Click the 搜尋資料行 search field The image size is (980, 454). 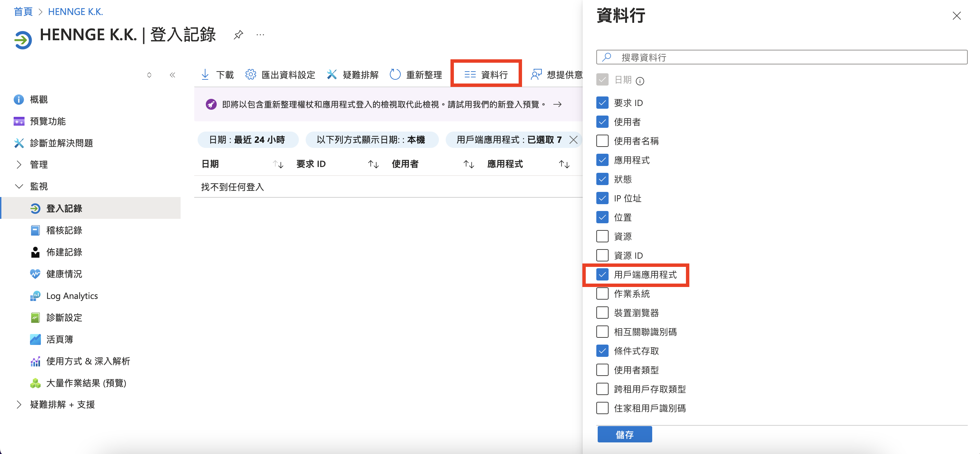coord(782,57)
